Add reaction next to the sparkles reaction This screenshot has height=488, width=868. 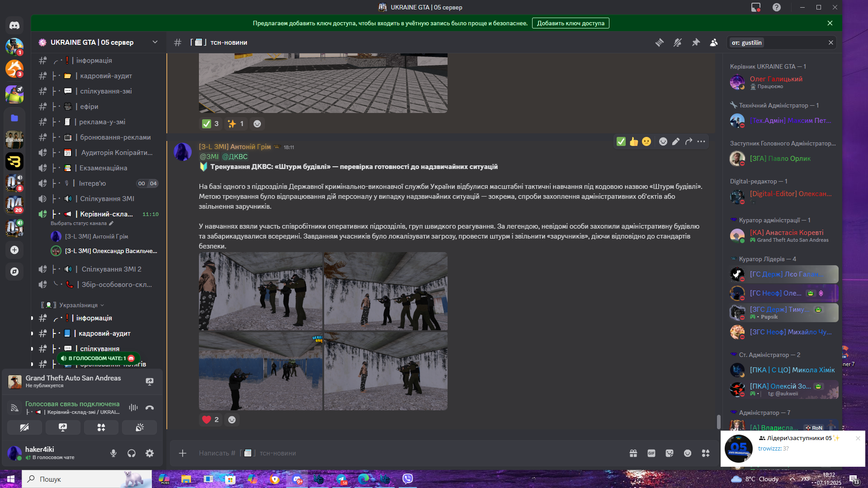pos(257,124)
